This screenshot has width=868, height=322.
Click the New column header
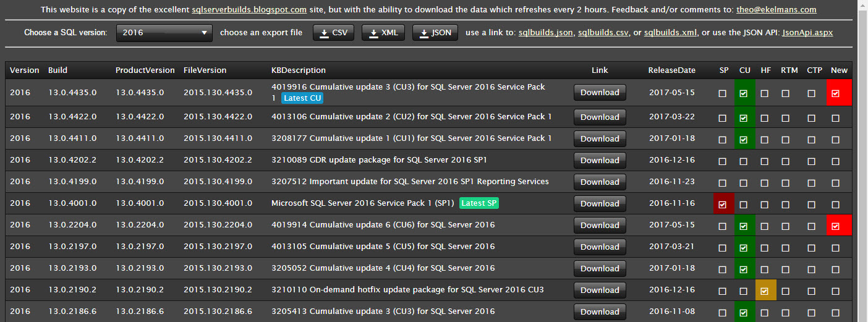839,70
